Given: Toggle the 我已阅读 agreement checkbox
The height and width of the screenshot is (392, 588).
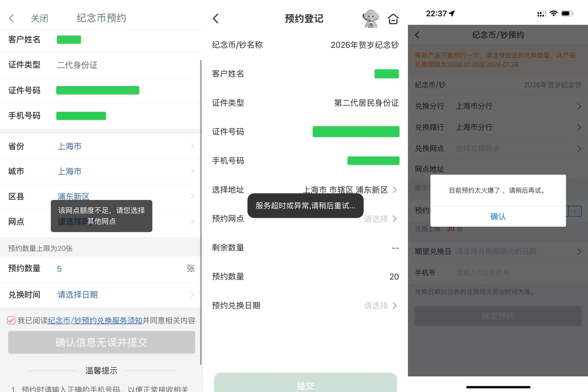Looking at the screenshot, I should [x=11, y=320].
